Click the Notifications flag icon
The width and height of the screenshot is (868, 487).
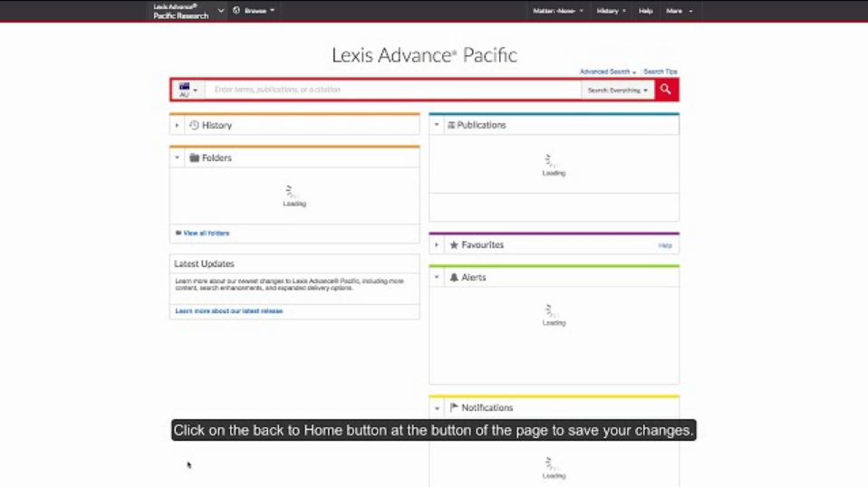(x=454, y=407)
